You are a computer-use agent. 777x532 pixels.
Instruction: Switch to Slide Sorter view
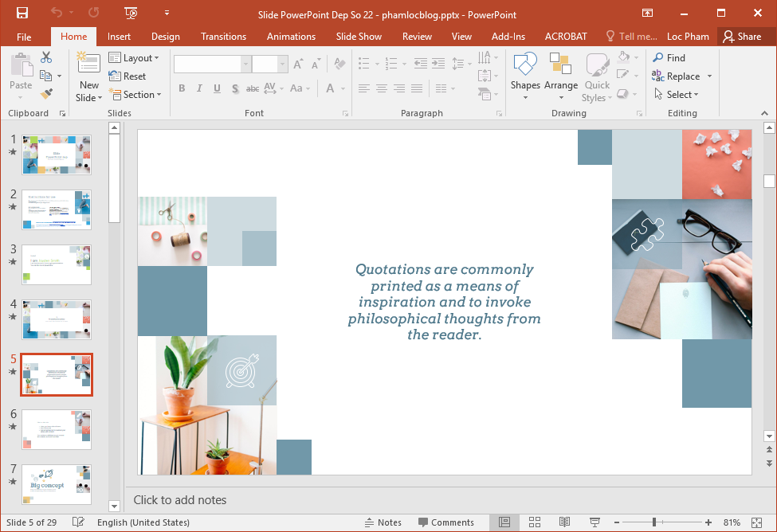[x=534, y=522]
